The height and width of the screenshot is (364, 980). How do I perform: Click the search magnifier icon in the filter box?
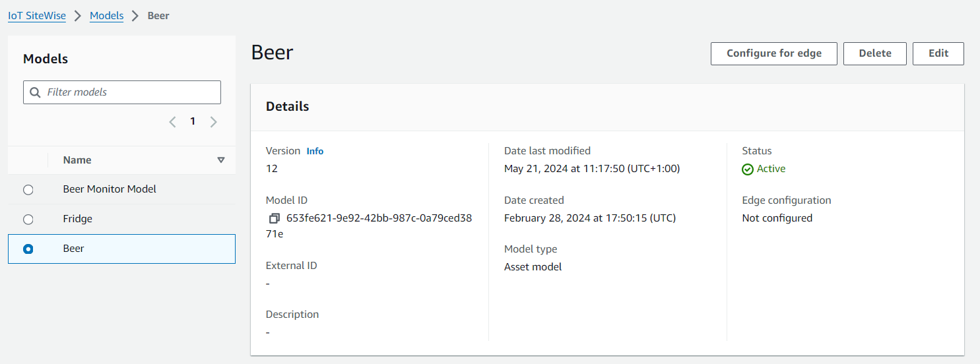click(36, 92)
